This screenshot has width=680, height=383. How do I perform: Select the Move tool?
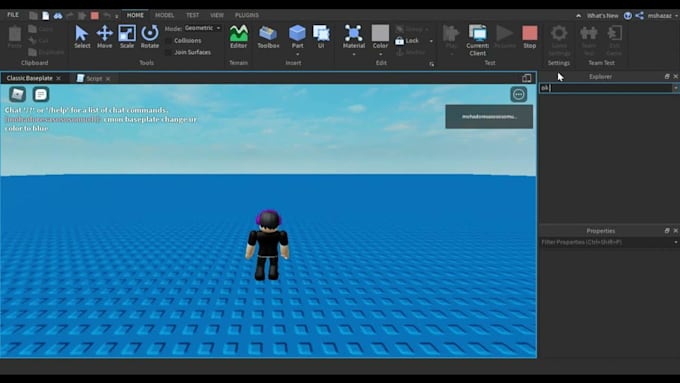(105, 36)
